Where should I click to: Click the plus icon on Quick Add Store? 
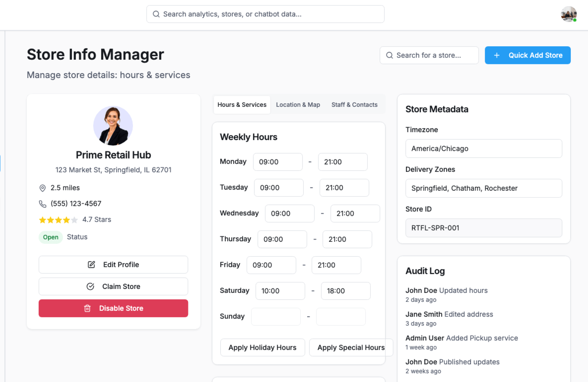[x=497, y=55]
